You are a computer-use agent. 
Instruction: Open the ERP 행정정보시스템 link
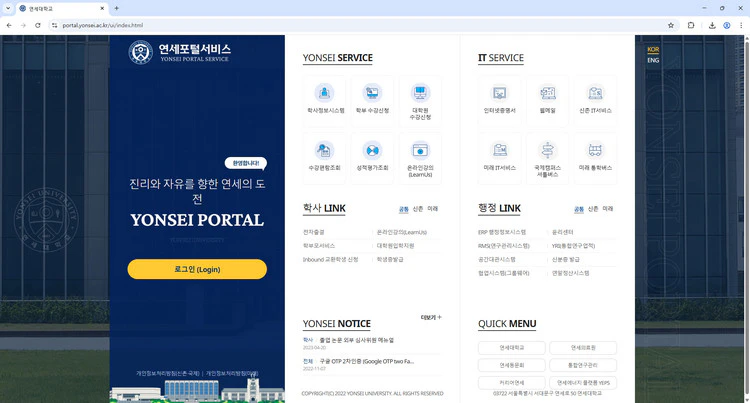[x=502, y=232]
